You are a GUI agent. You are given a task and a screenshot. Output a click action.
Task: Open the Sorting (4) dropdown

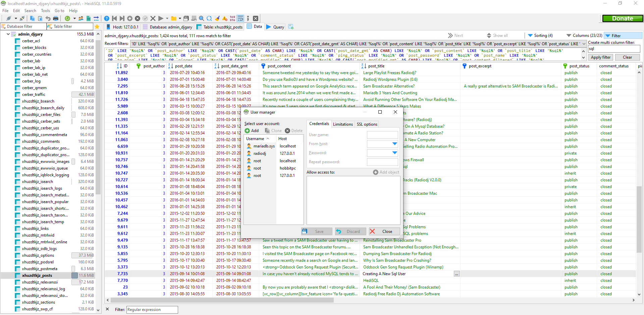(x=540, y=36)
